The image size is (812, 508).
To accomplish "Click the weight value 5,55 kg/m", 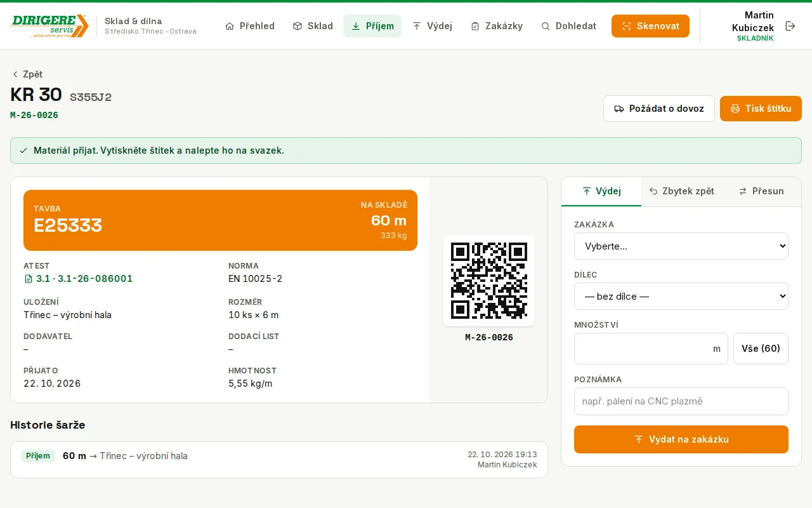I will point(250,384).
